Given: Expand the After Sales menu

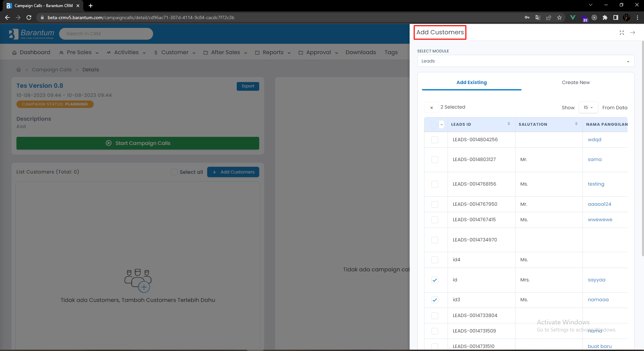Looking at the screenshot, I should point(225,52).
